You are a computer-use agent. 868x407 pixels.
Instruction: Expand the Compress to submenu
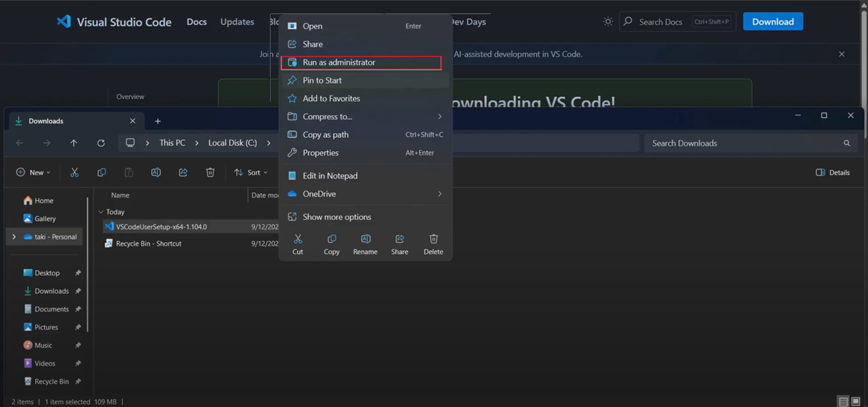[439, 116]
